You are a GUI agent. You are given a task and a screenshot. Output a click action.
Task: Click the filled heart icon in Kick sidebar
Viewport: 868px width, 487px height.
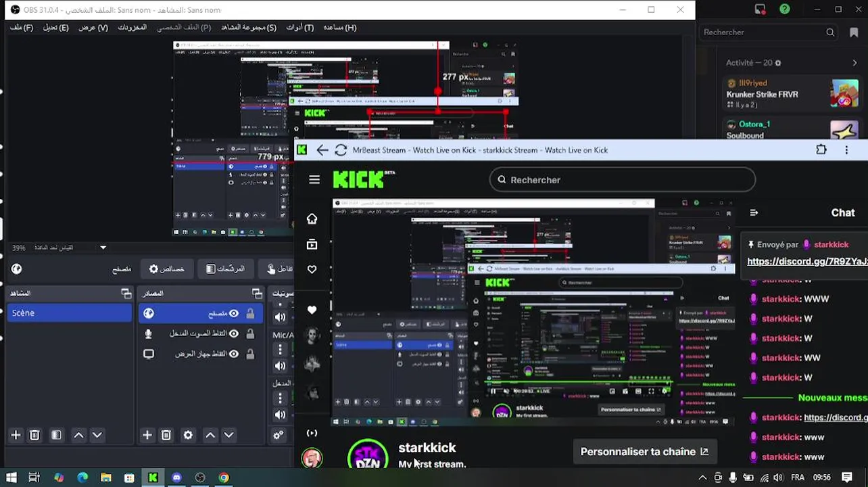(x=312, y=310)
